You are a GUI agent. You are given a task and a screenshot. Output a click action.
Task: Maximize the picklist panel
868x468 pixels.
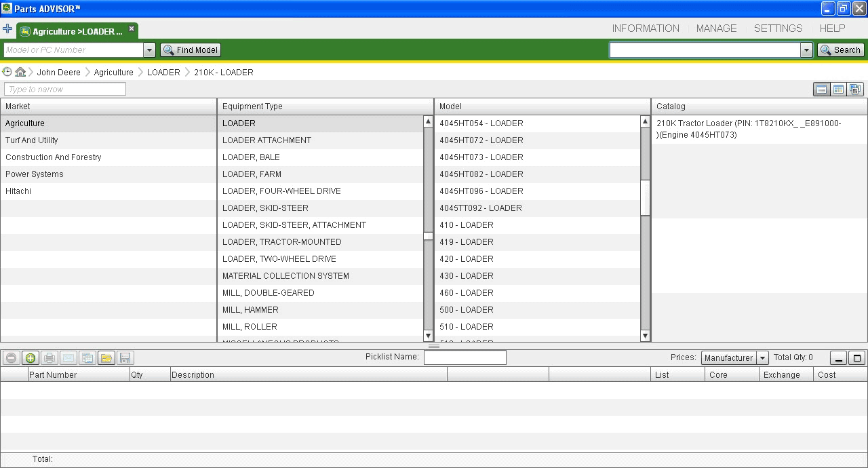[x=856, y=358]
